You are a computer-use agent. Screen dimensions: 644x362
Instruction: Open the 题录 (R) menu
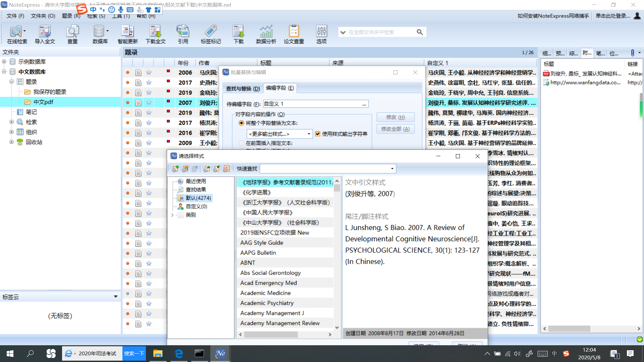71,16
